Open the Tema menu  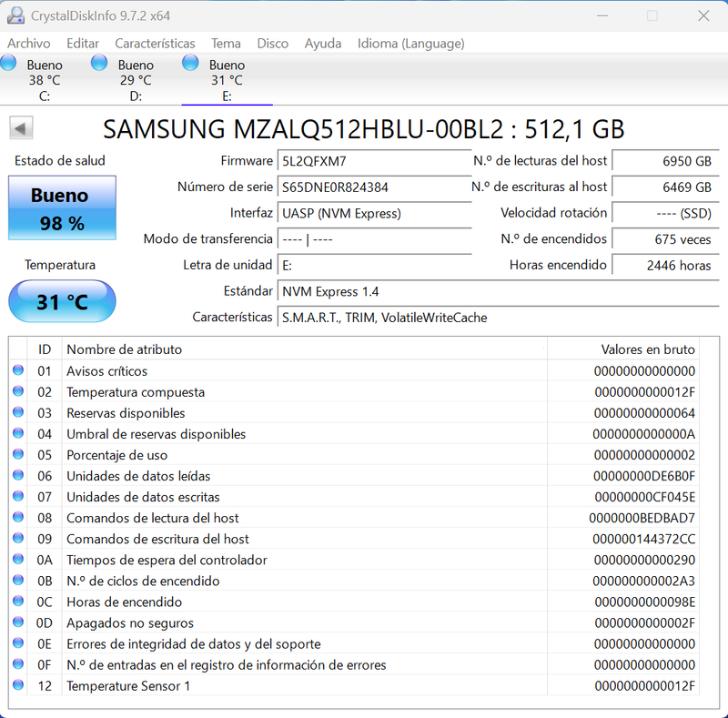coord(226,43)
